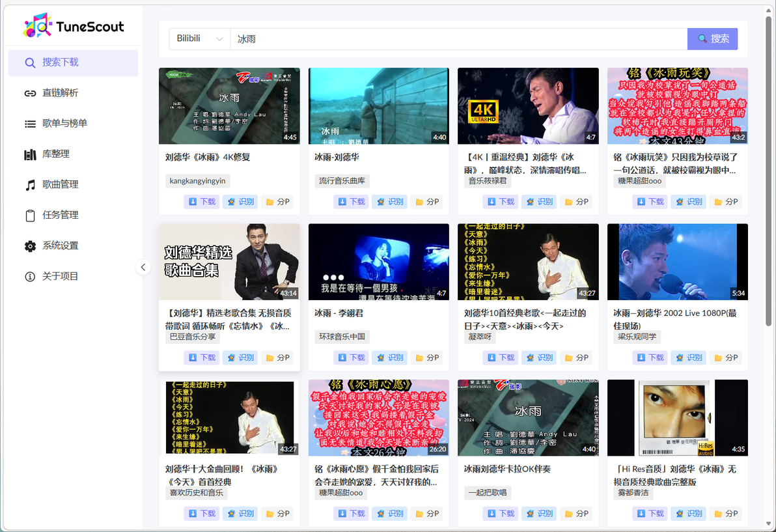Click 识别 on the 冰雨-刘德华 card
The width and height of the screenshot is (776, 532).
point(389,201)
